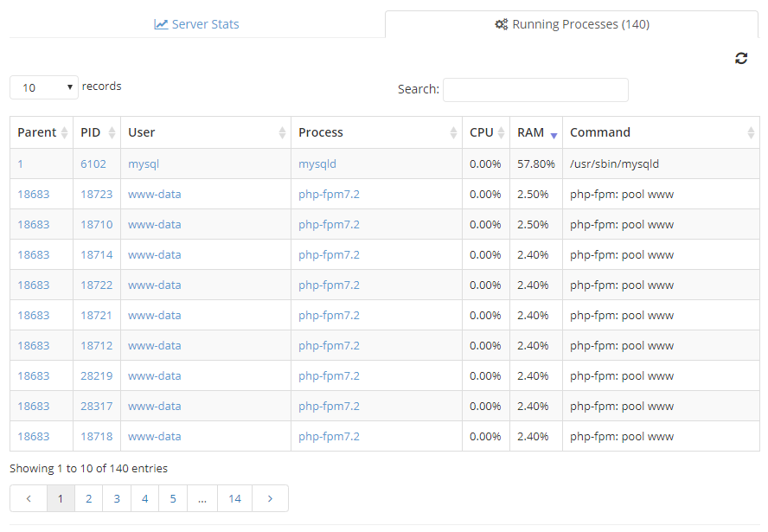
Task: Sort by Process column sort icon
Action: pyautogui.click(x=453, y=132)
